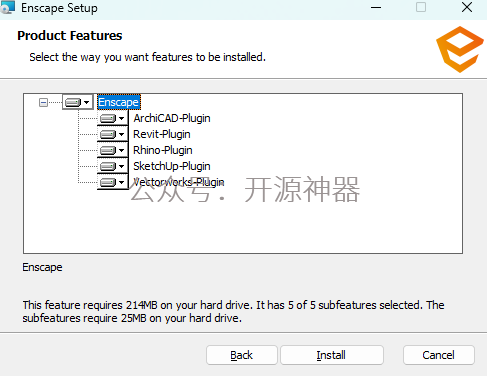Select the ArchiCAD-Plugin feature label

pos(172,118)
